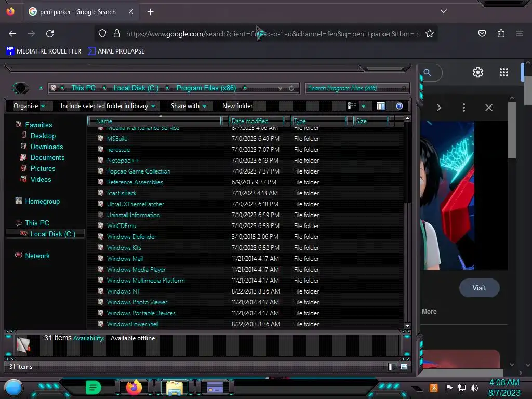This screenshot has height=399, width=532.
Task: Open Include selected folder in library menu
Action: (108, 106)
